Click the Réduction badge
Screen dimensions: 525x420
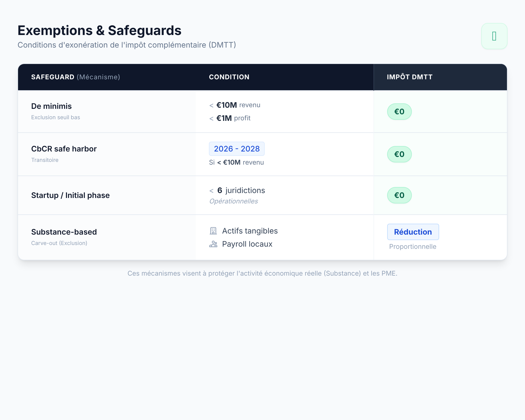coord(413,232)
